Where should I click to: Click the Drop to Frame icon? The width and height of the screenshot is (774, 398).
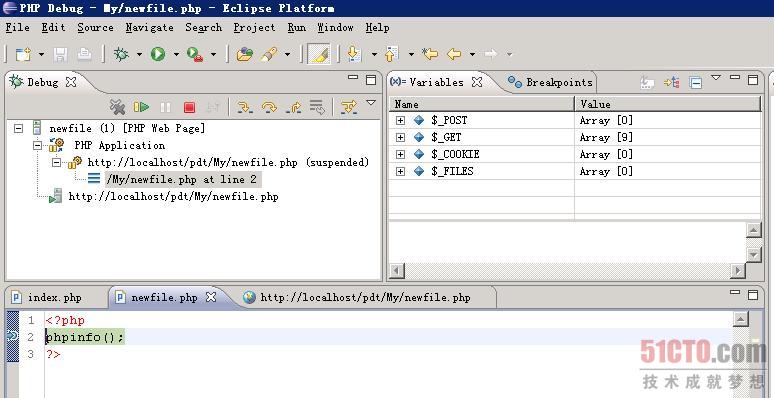316,107
